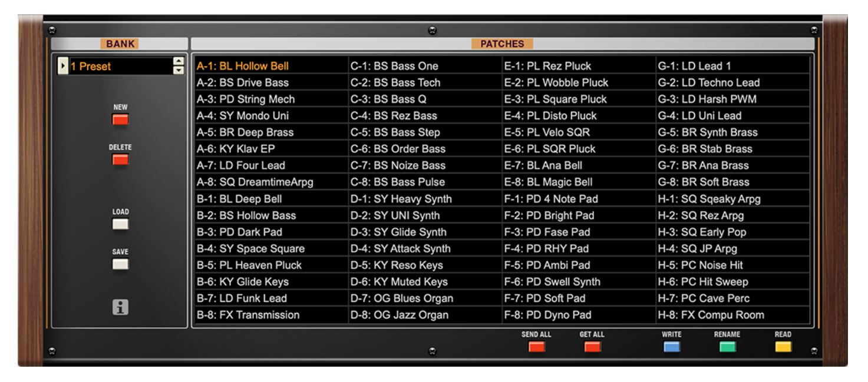Select patch 'F-3: PD Fase Pad'
This screenshot has height=382, width=868.
click(x=579, y=232)
